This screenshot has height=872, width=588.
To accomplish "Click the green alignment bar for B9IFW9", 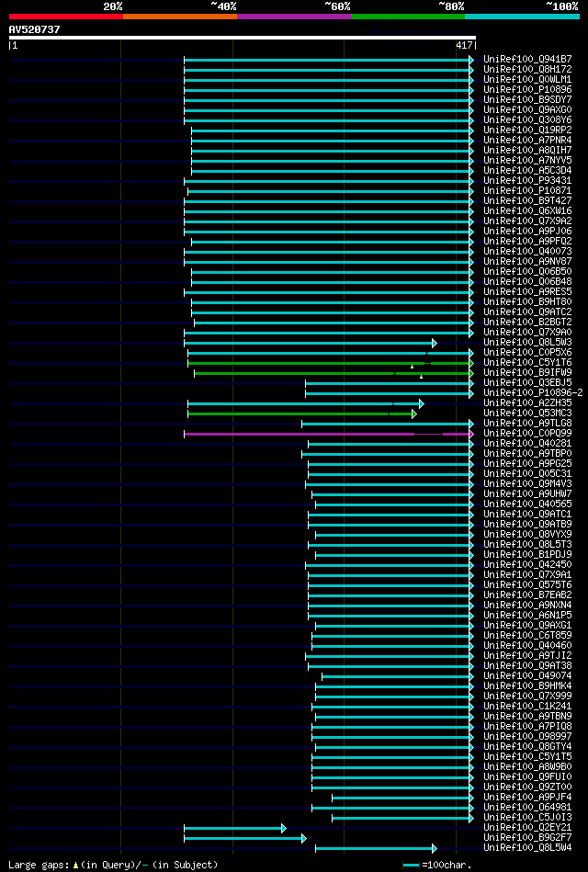I will coord(334,373).
